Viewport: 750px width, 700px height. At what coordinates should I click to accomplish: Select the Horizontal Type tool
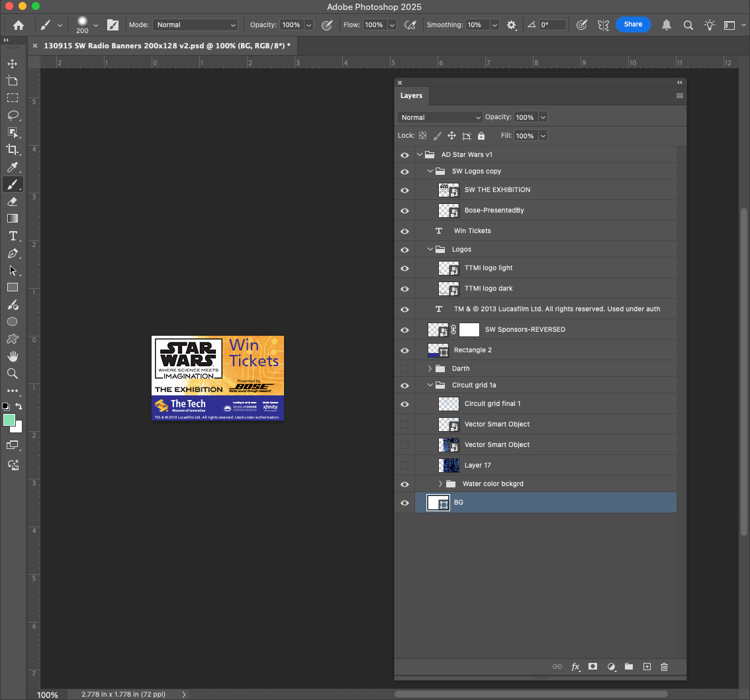[x=13, y=236]
